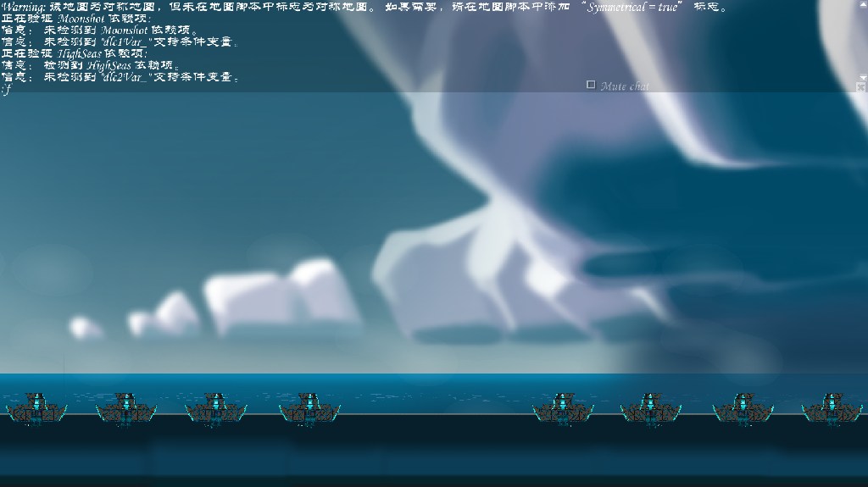Select the second warship from the left
Viewport: 868px width, 487px height.
(125, 410)
